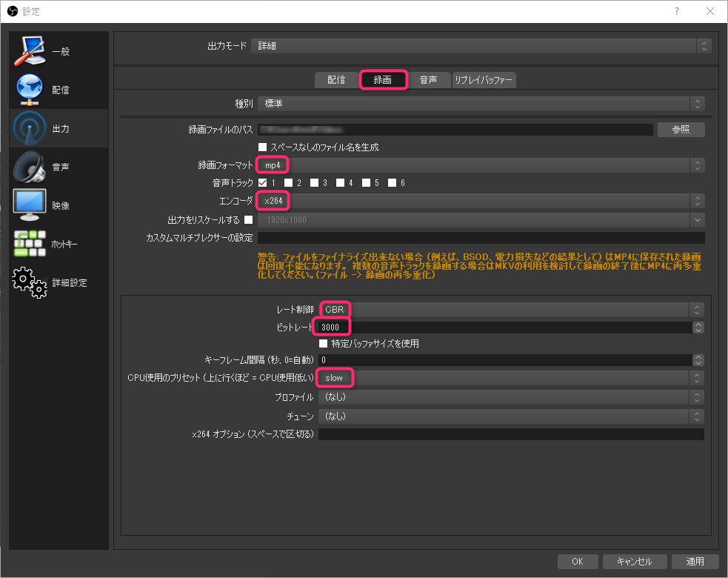Open the ホットキー (Hotkeys) keyboard icon
Viewport: 728px width, 578px height.
pos(30,244)
